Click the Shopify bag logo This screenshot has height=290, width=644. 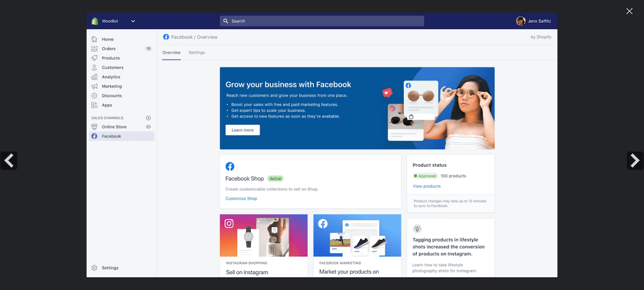tap(94, 21)
